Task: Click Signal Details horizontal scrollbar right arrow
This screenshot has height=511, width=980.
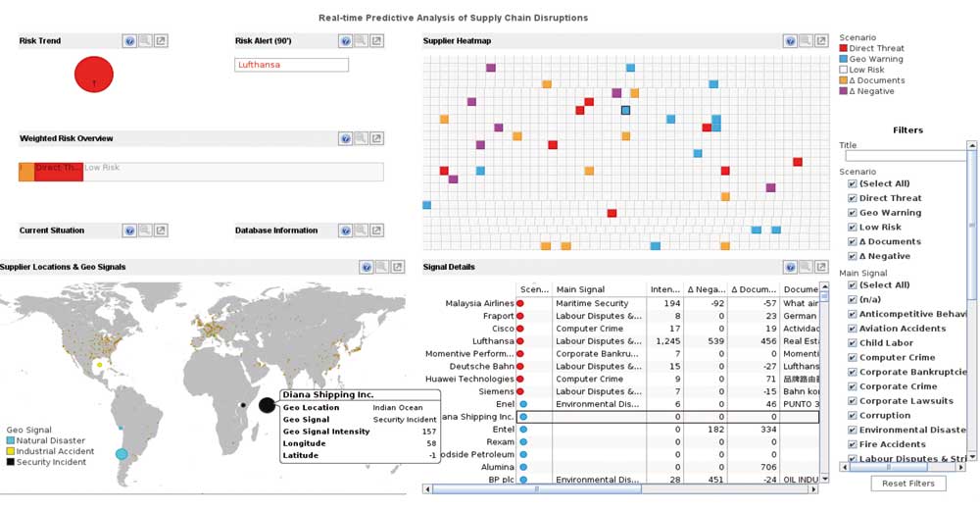Action: pyautogui.click(x=813, y=489)
